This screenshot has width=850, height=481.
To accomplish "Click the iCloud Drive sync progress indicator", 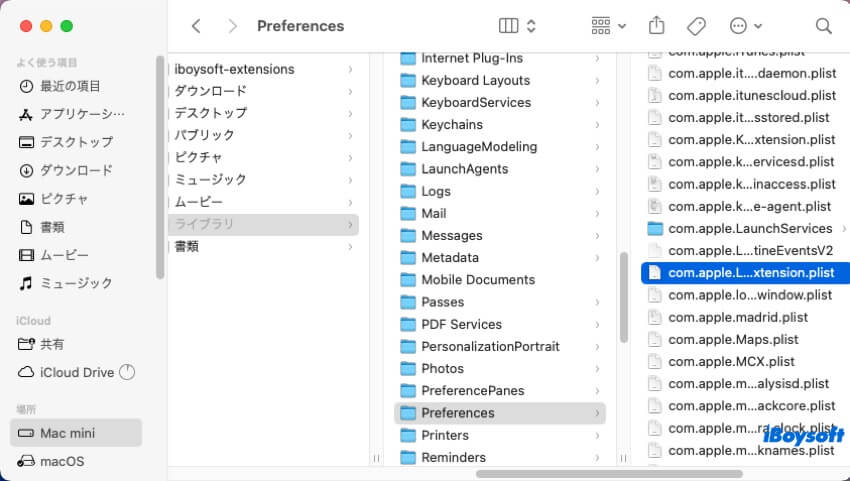I will point(127,372).
